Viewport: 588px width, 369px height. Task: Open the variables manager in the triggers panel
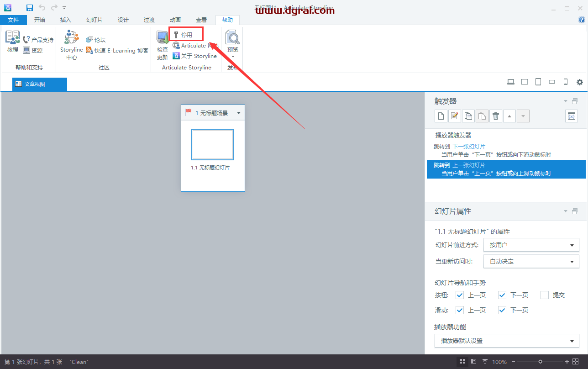click(x=571, y=116)
